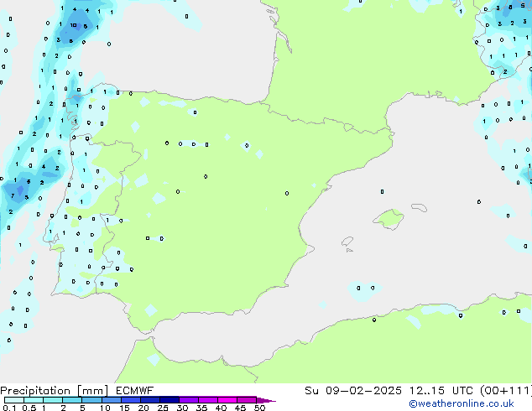Click the '[mm]' unit label

(92, 391)
